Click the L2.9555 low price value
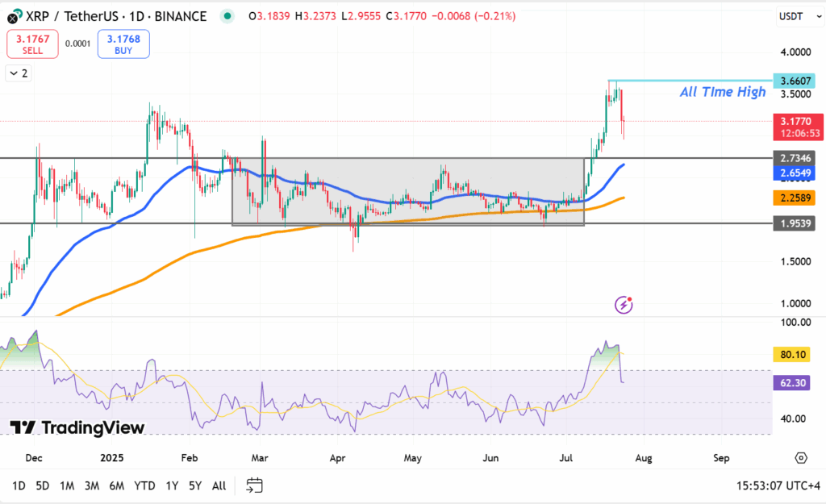Image resolution: width=826 pixels, height=504 pixels. [361, 16]
